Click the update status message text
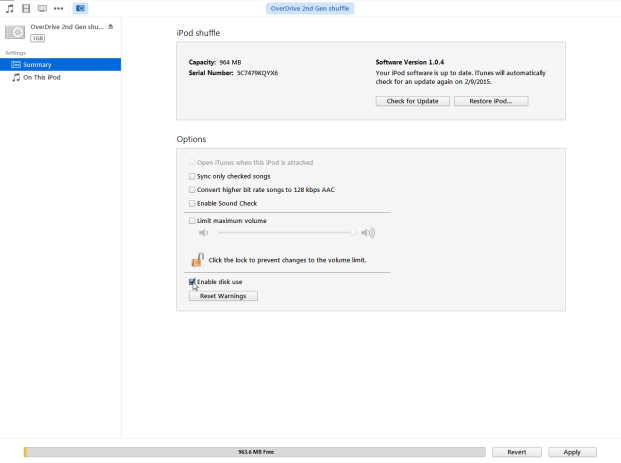 (x=461, y=77)
